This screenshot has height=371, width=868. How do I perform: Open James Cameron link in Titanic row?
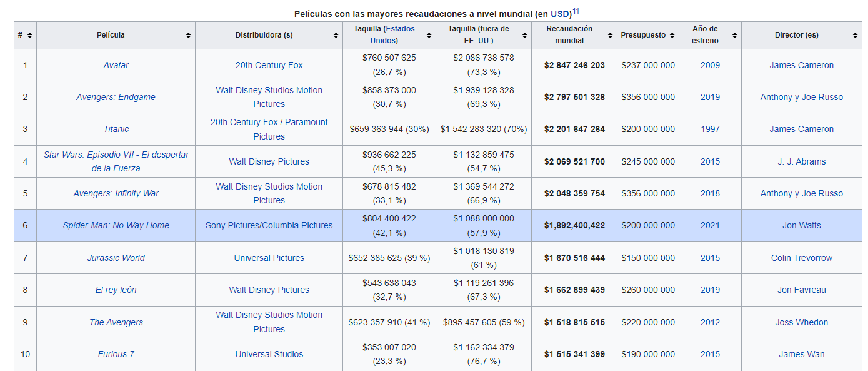click(802, 129)
